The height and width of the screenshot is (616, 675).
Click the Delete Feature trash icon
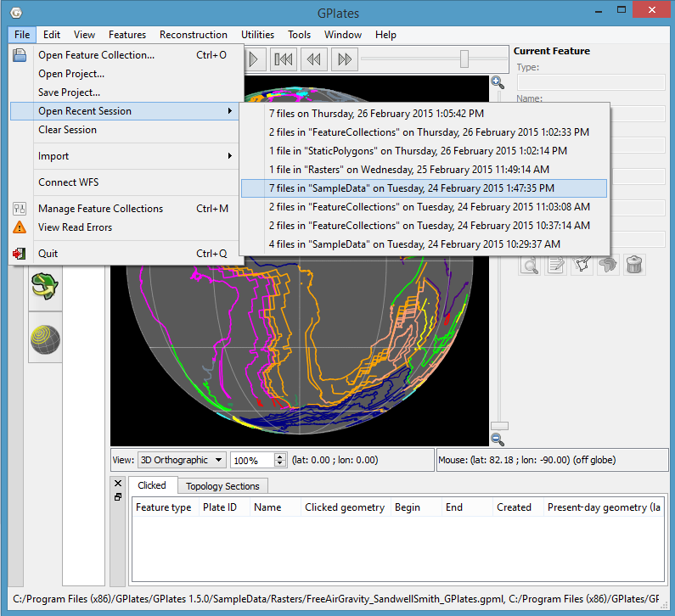(634, 264)
